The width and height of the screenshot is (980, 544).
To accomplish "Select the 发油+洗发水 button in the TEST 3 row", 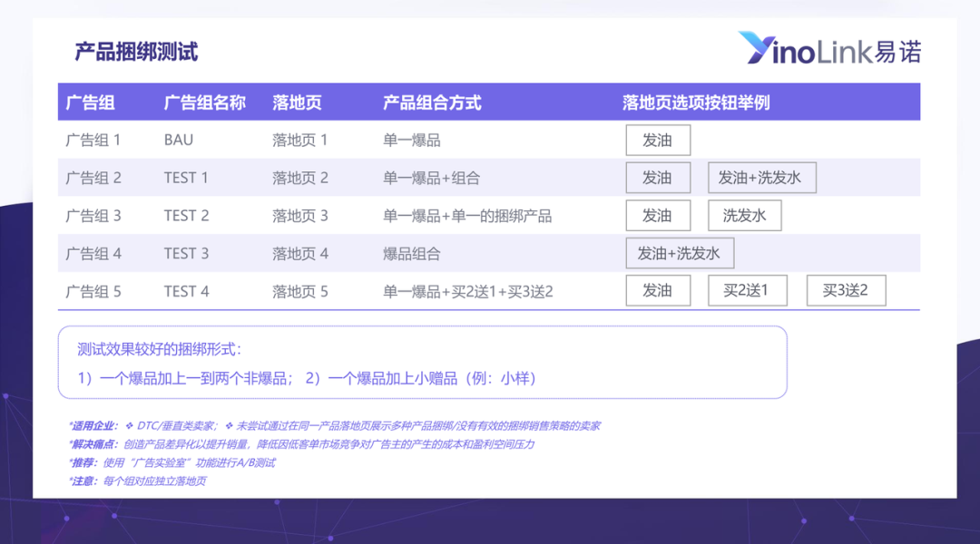I will tap(679, 254).
